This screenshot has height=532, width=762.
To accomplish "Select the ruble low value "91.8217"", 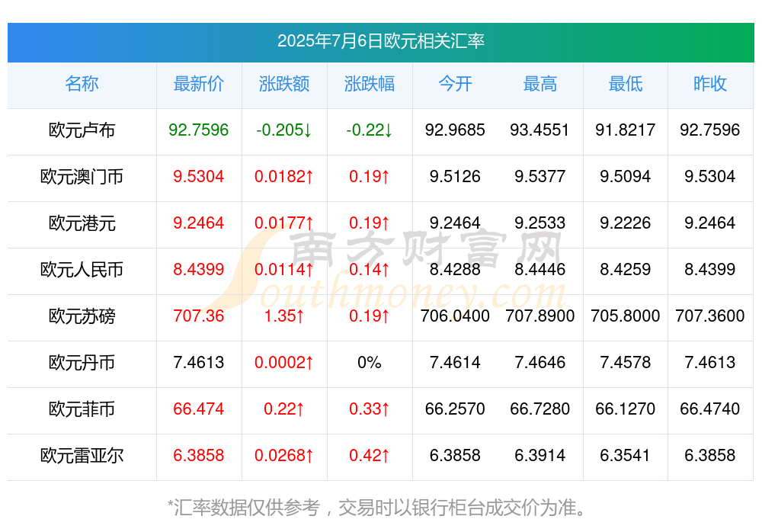I will tap(626, 130).
